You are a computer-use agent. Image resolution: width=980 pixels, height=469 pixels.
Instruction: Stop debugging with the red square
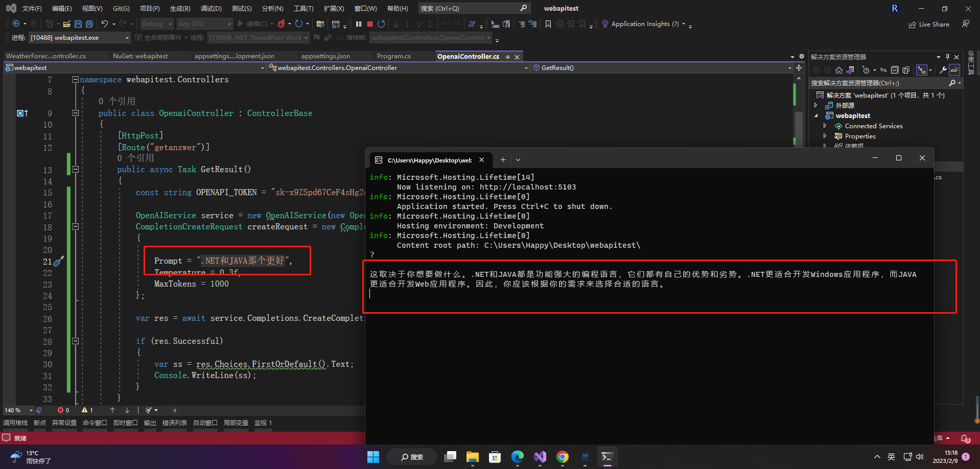[x=370, y=24]
